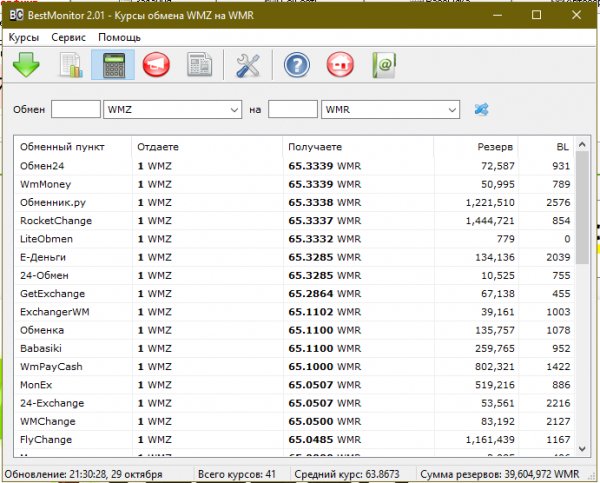Click reserve value 802,321
The width and height of the screenshot is (600, 483).
pos(495,367)
